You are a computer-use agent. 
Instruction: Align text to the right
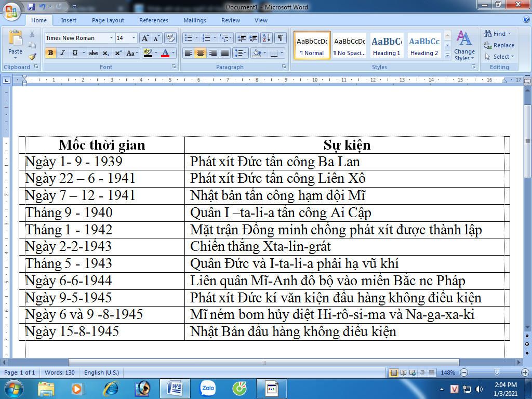(212, 53)
